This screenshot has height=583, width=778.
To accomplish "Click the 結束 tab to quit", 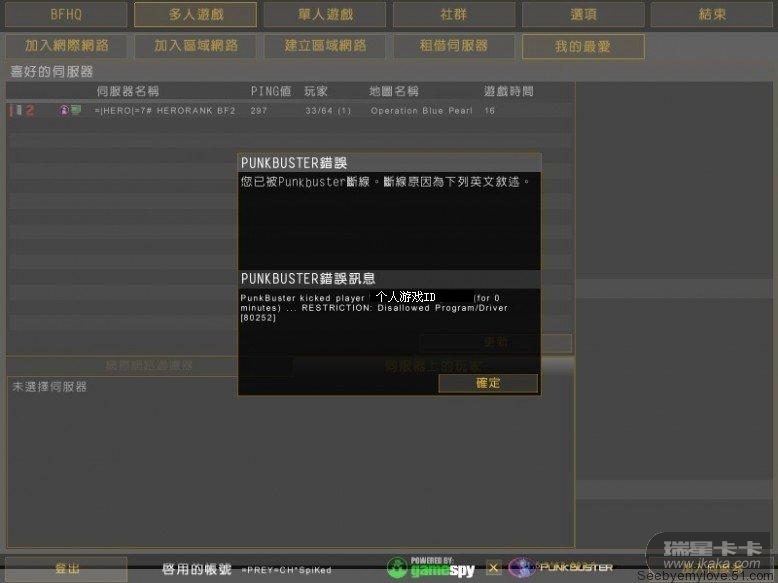I will tap(713, 14).
